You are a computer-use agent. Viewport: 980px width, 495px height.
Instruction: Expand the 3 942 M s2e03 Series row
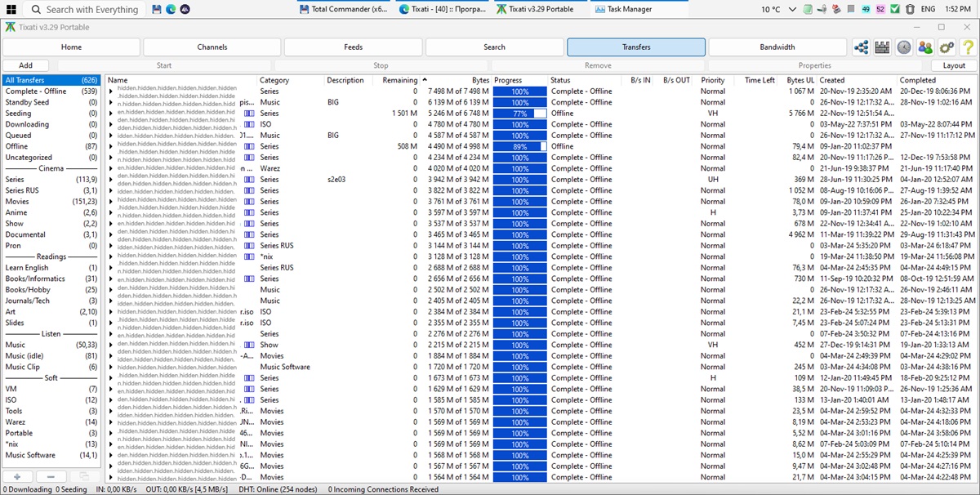click(x=111, y=180)
